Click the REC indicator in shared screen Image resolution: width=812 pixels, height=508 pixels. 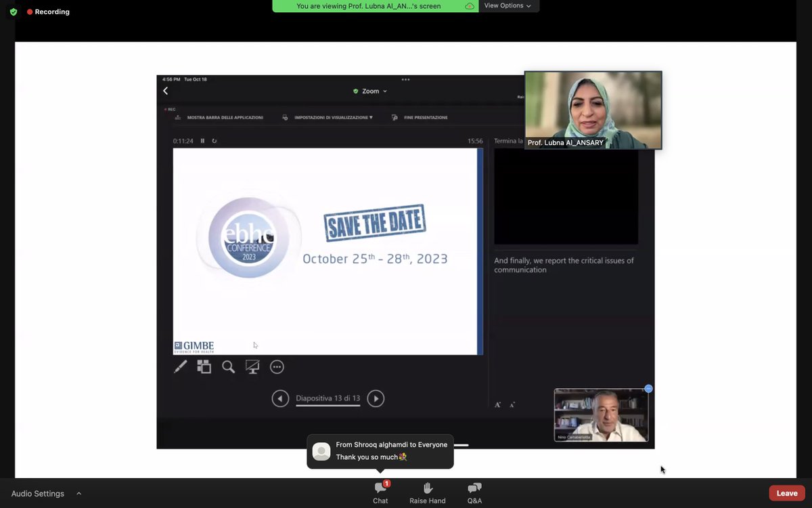pyautogui.click(x=169, y=109)
